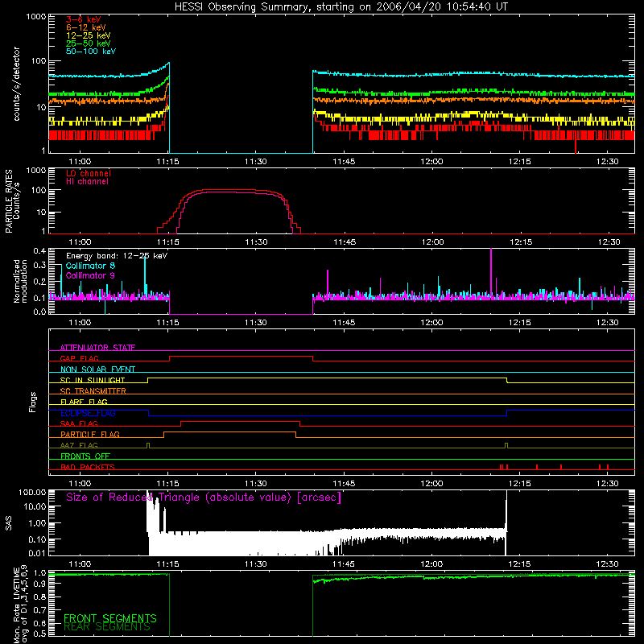The height and width of the screenshot is (644, 644).
Task: Click the 'Collimator 9' legend label
Action: tap(90, 275)
